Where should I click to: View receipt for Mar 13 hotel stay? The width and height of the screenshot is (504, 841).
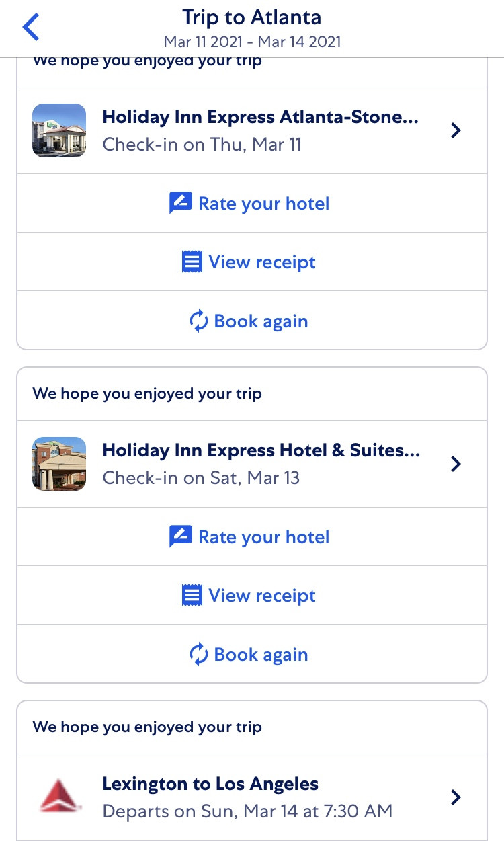click(262, 596)
